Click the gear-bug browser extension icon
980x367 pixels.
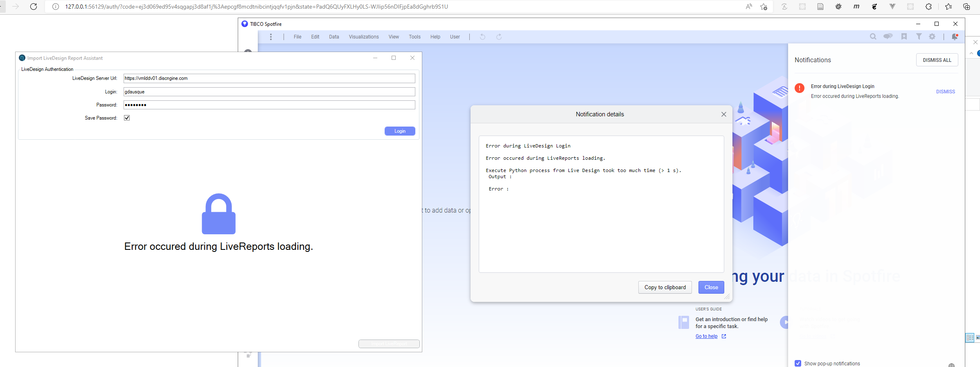tap(838, 7)
